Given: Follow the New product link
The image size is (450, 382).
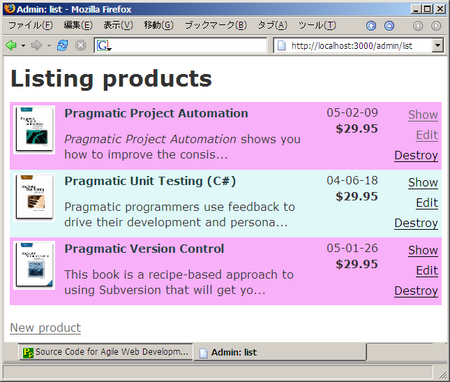Looking at the screenshot, I should click(45, 328).
